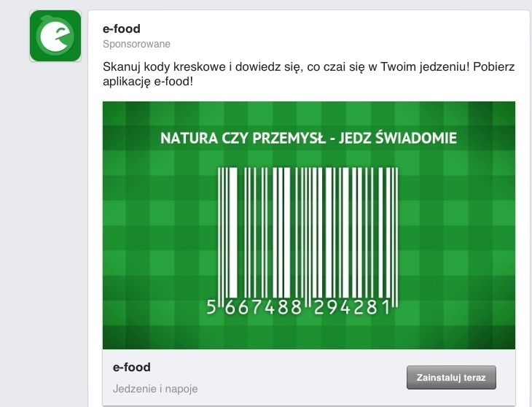Click the Sponsorowane label

pos(137,44)
